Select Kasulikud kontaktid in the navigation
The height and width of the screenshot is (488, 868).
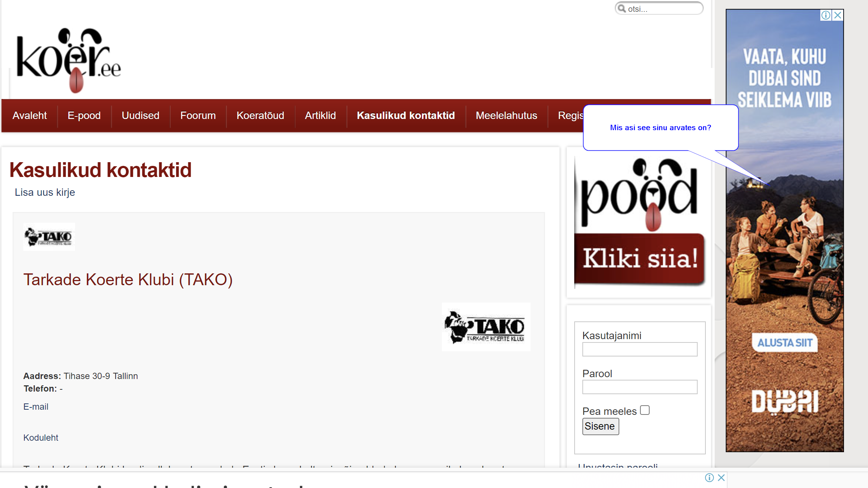point(406,116)
